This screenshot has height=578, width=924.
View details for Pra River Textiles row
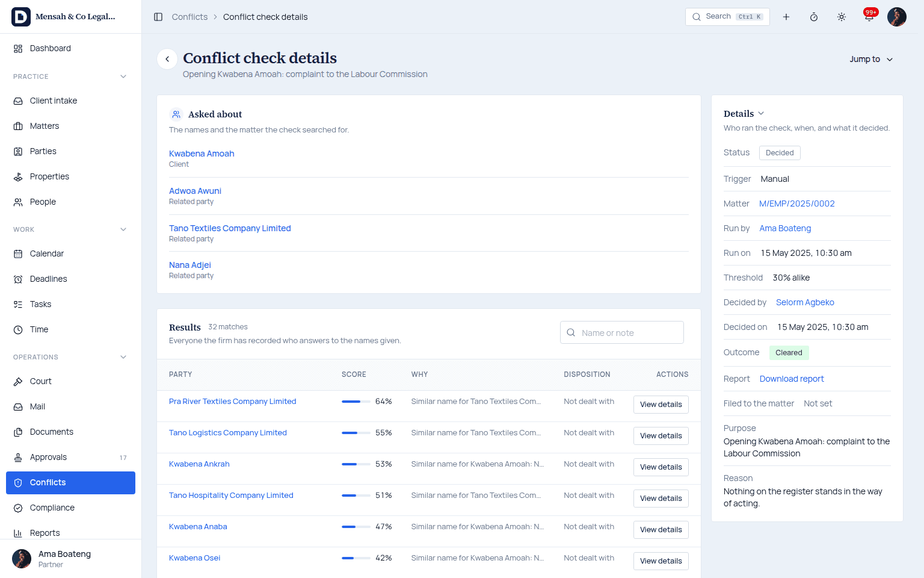(661, 405)
